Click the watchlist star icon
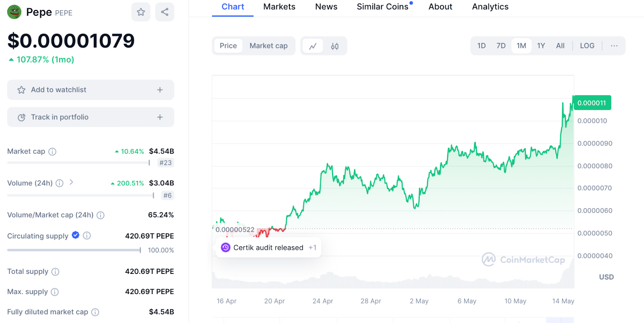 (21, 90)
